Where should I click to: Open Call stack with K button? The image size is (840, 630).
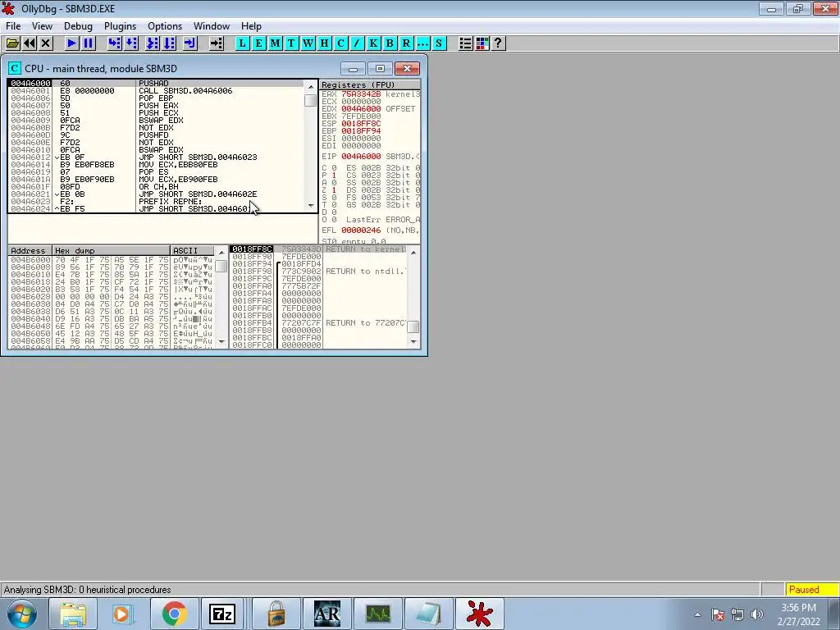[x=373, y=43]
